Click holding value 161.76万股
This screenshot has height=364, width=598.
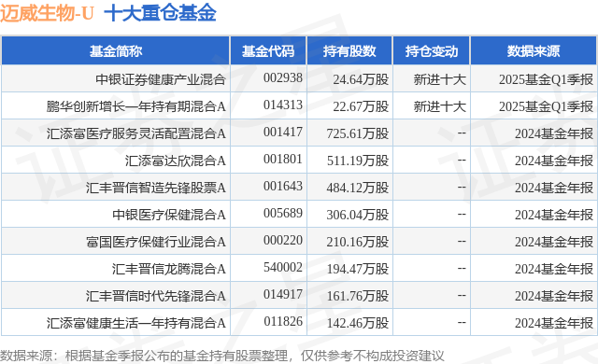click(x=358, y=296)
